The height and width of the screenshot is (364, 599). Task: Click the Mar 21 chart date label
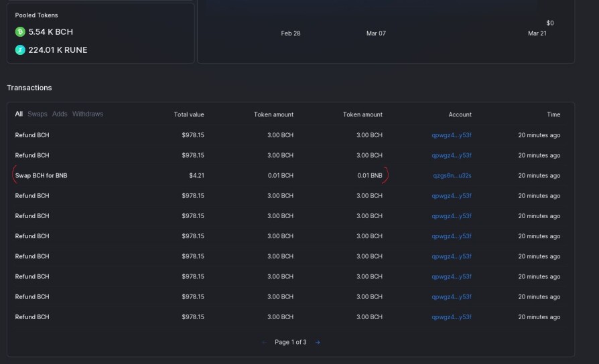537,33
